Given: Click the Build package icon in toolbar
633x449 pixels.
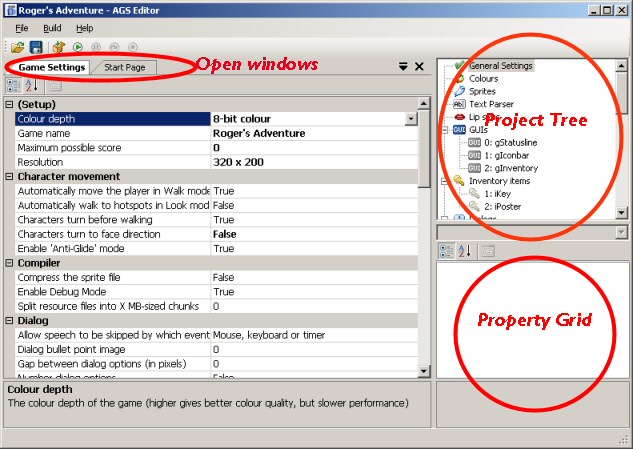Looking at the screenshot, I should [x=59, y=47].
